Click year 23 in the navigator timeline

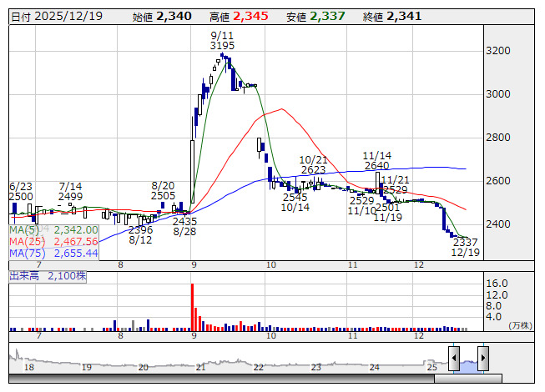point(315,367)
